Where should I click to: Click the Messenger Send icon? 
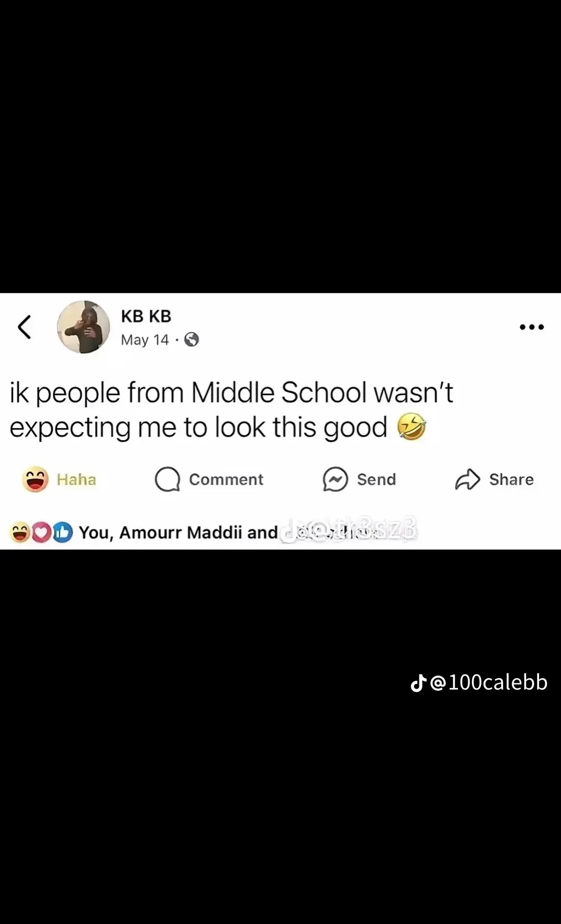pos(335,479)
